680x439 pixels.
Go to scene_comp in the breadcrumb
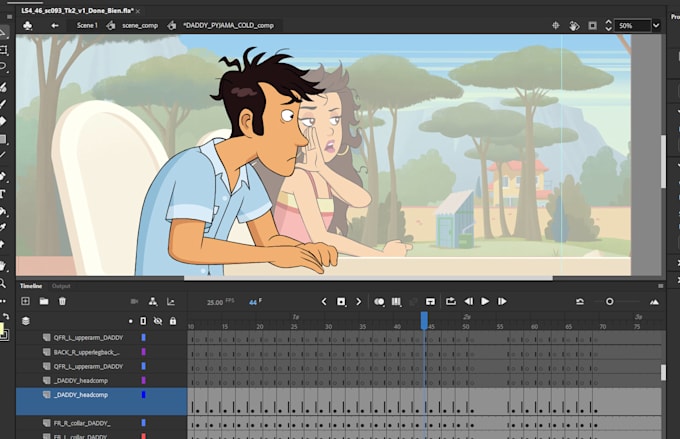140,26
